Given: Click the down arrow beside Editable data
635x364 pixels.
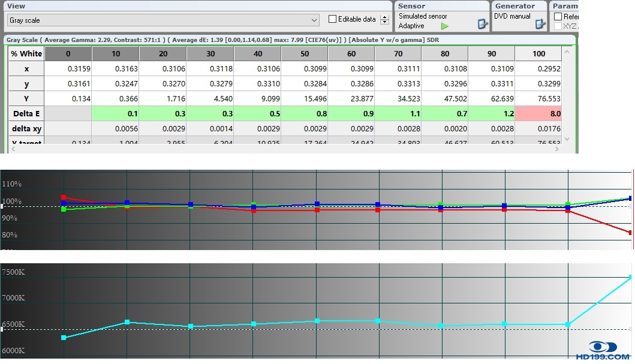Looking at the screenshot, I should click(x=384, y=23).
